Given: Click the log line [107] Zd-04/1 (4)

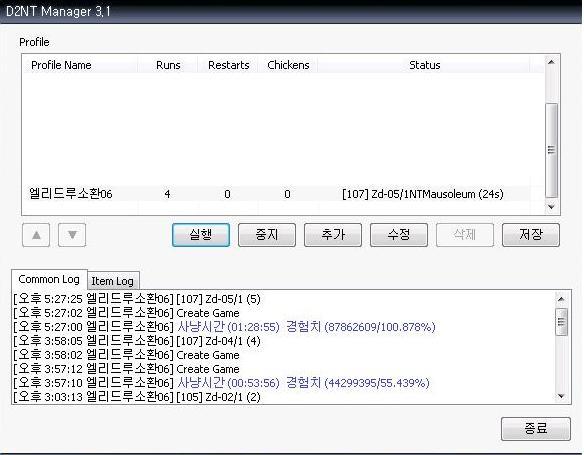Looking at the screenshot, I should [x=137, y=341].
